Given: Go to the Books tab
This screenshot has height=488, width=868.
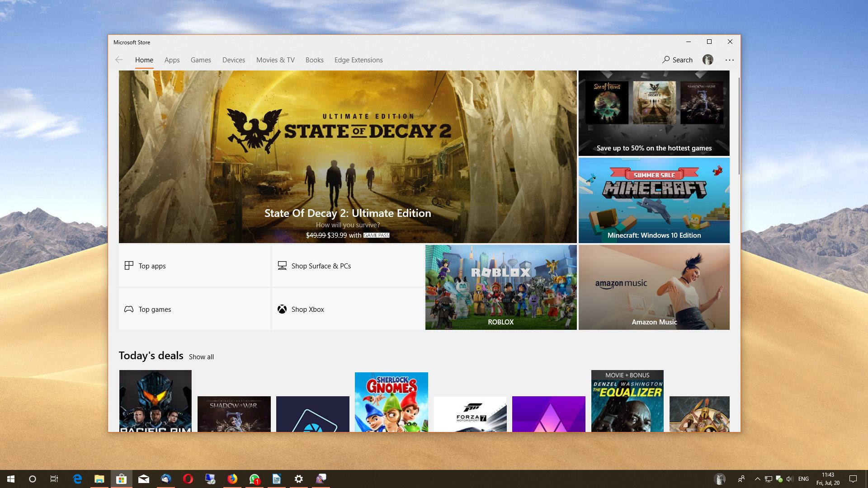Looking at the screenshot, I should tap(314, 60).
